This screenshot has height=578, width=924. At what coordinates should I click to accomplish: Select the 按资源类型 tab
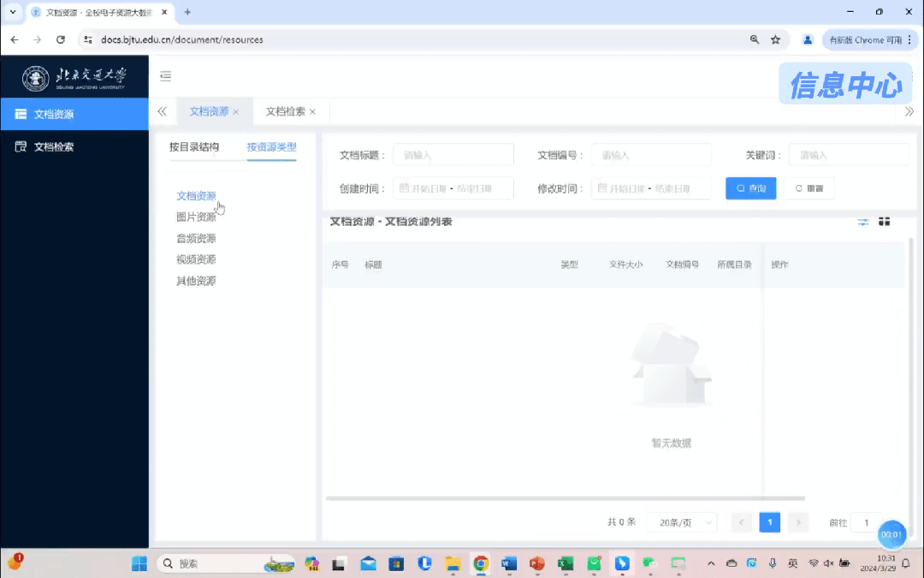(271, 146)
